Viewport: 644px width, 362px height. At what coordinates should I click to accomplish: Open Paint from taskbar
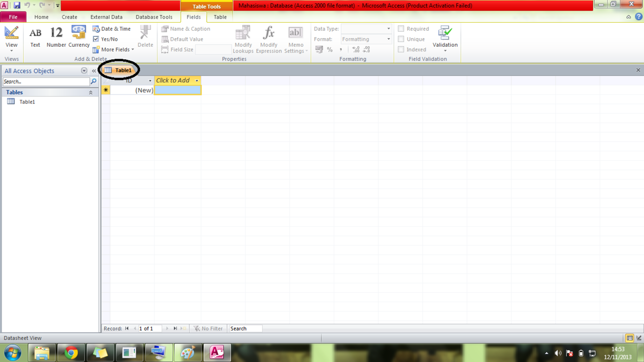(x=188, y=353)
